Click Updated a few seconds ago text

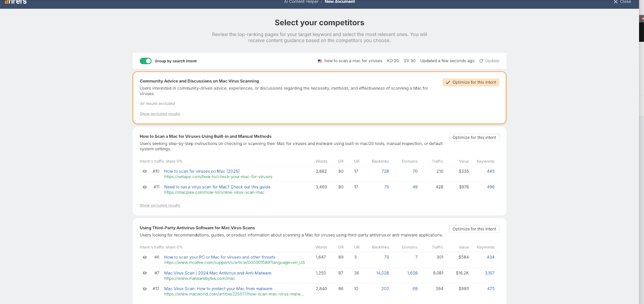pyautogui.click(x=447, y=61)
